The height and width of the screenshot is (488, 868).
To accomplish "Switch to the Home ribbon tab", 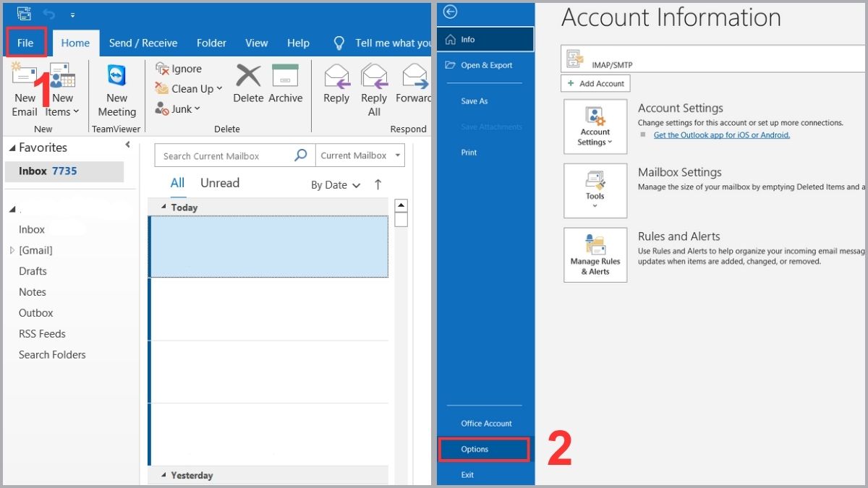I will coord(75,43).
